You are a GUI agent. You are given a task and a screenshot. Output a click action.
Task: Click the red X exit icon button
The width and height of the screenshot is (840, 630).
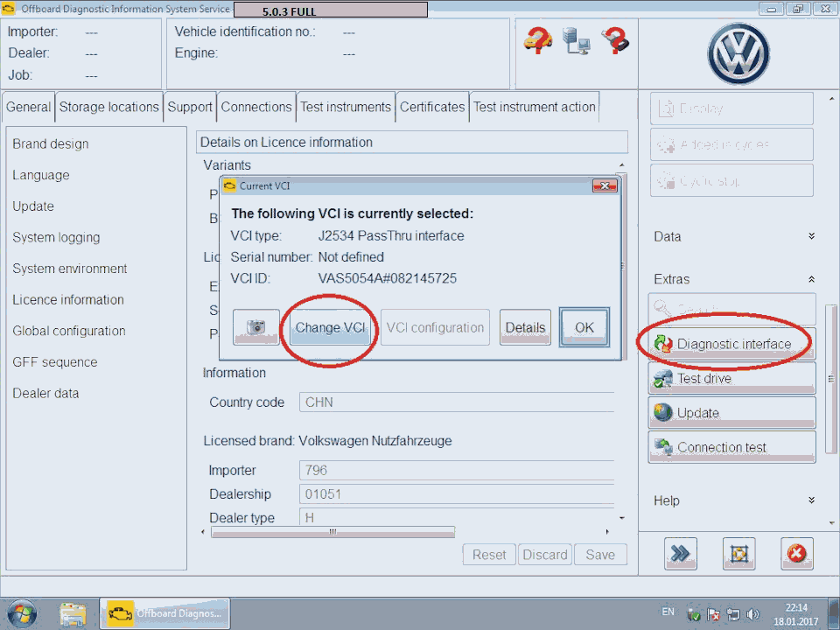(796, 553)
